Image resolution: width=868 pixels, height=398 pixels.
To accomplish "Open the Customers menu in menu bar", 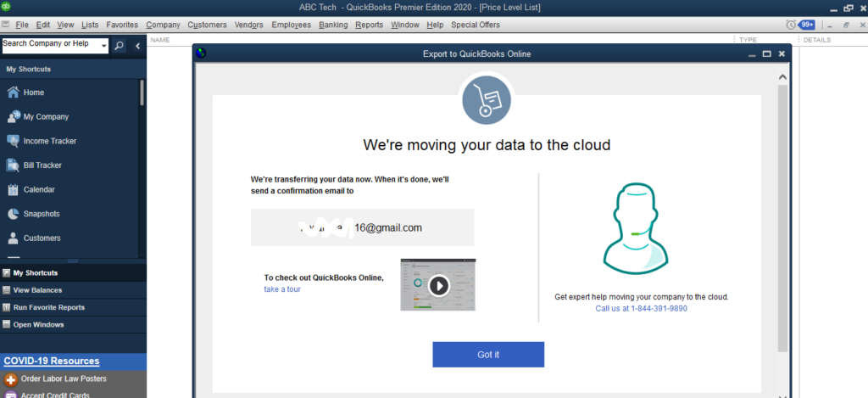I will (x=207, y=25).
